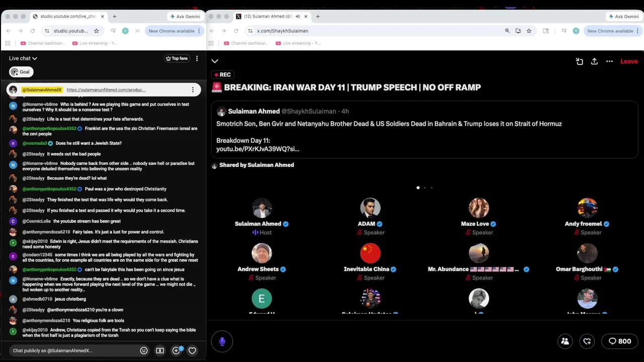Open speaker Andrew Sheets' avatar
The width and height of the screenshot is (644, 362).
coord(262,253)
